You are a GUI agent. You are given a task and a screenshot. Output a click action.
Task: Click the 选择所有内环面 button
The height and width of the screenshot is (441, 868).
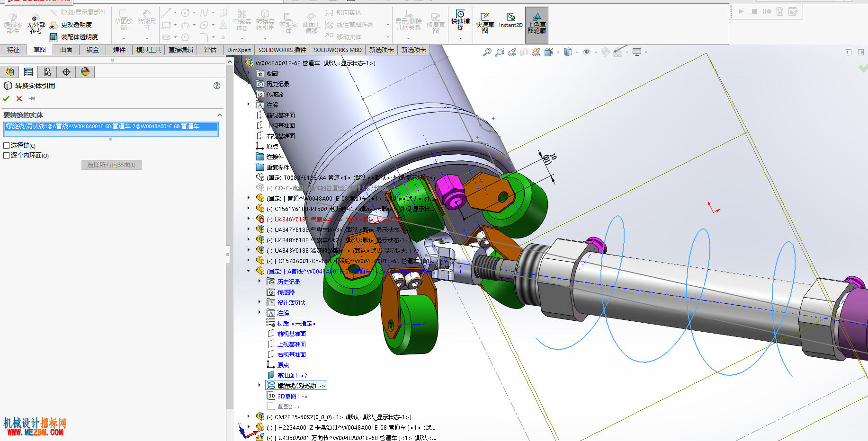pyautogui.click(x=111, y=165)
